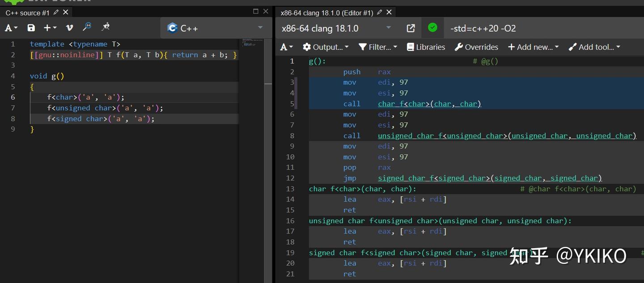This screenshot has height=283, width=644.
Task: Save the source file using the floppy disk icon
Action: pyautogui.click(x=31, y=28)
